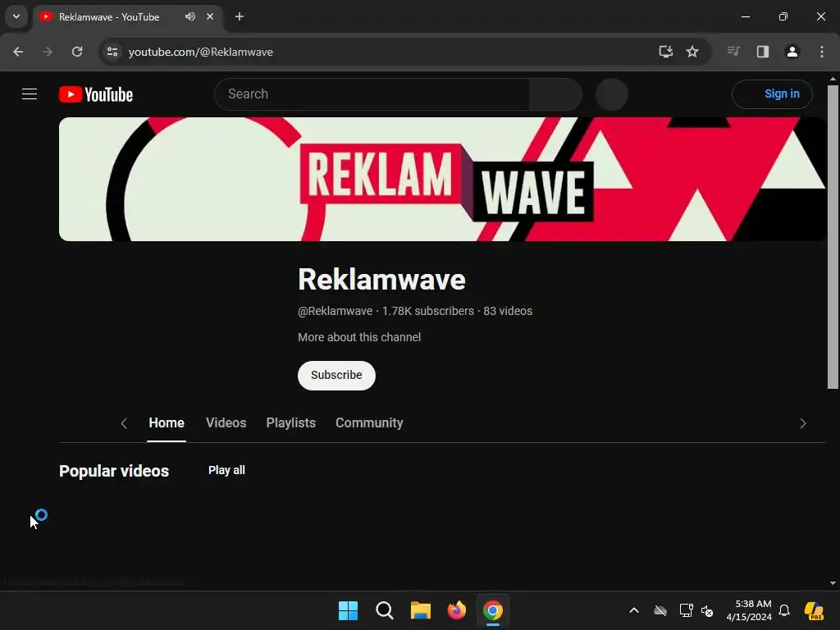This screenshot has height=630, width=840.
Task: Click the scrollbar down arrow
Action: tap(833, 583)
